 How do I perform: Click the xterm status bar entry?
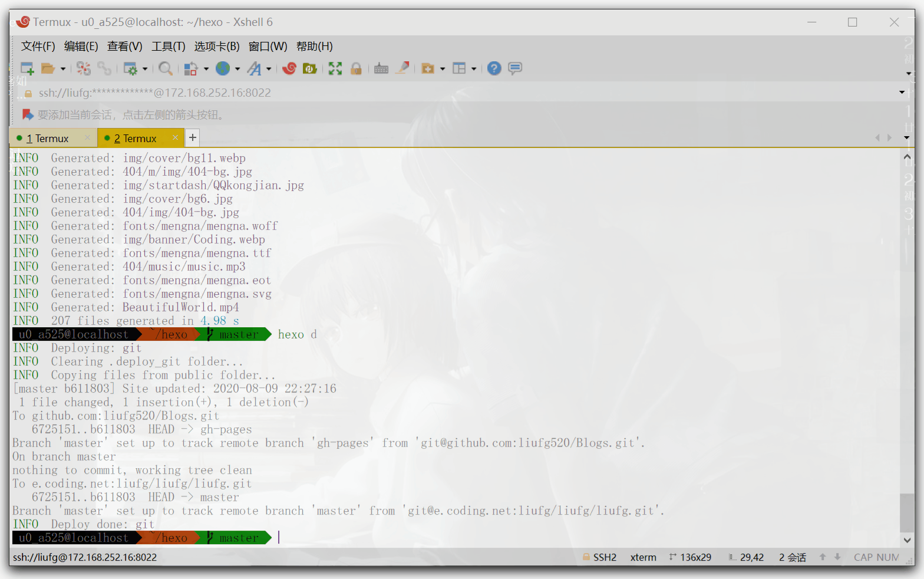[x=643, y=557]
